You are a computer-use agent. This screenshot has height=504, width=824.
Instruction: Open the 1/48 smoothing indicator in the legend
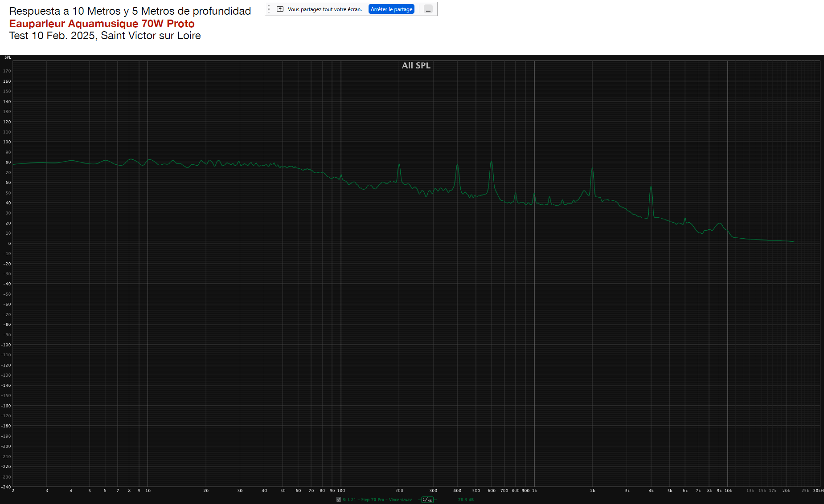point(427,500)
